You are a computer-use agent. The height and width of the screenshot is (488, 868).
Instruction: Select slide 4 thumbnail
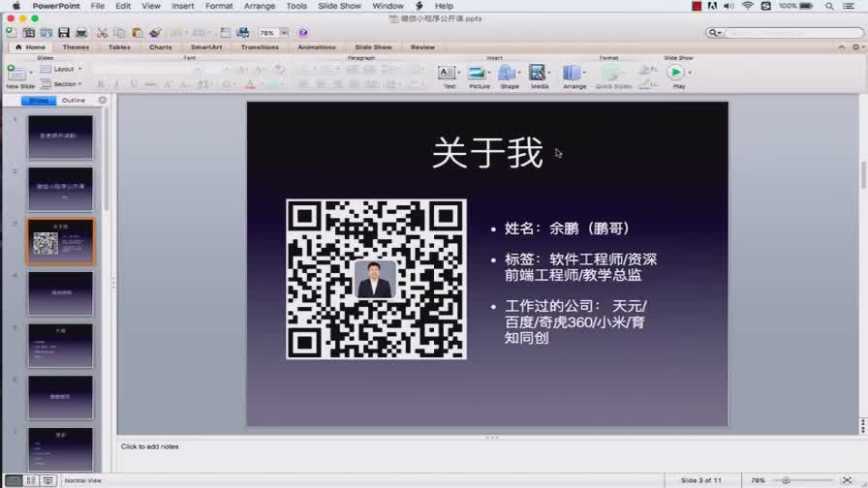pos(61,293)
